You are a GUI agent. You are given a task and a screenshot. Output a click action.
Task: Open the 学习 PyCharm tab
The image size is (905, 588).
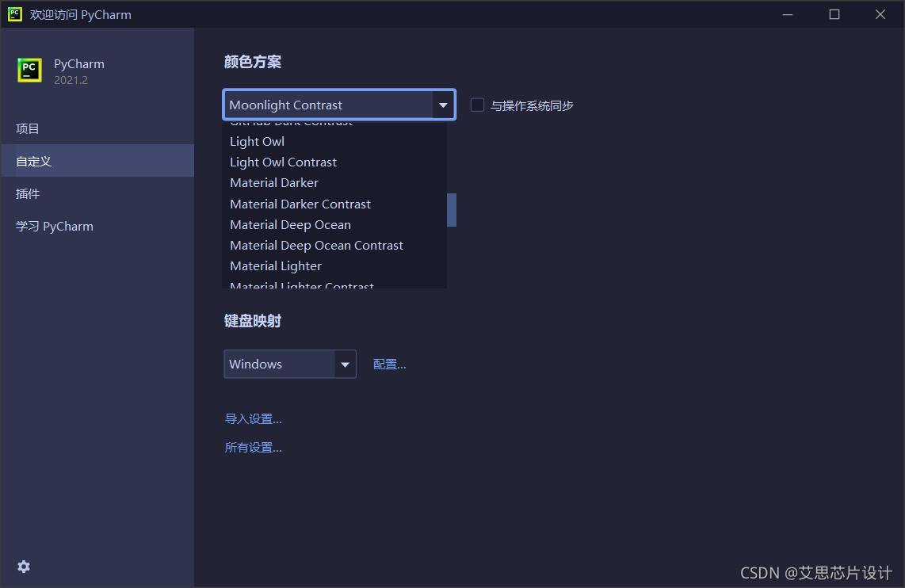pos(97,226)
